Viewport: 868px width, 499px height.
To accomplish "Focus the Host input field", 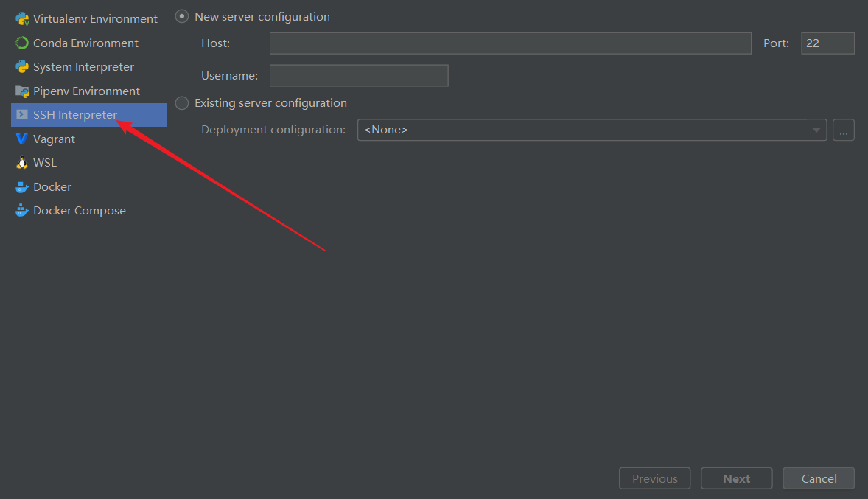I will point(510,43).
